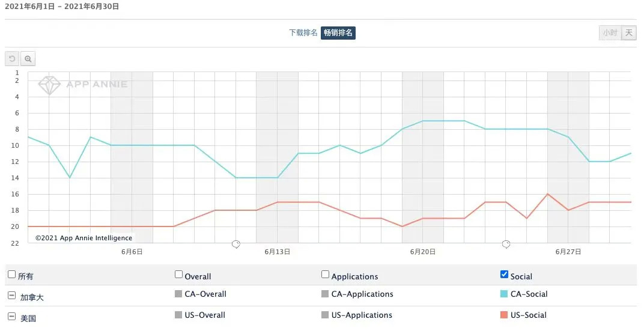Click the App Annie diamond logo watermark
Viewport: 644px width, 331px height.
click(x=49, y=85)
